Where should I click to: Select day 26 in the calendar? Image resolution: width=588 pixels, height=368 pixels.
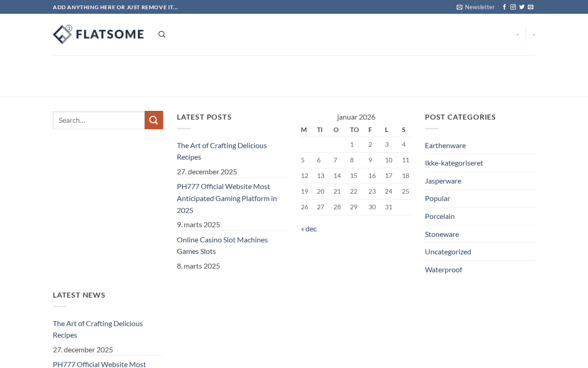[305, 207]
